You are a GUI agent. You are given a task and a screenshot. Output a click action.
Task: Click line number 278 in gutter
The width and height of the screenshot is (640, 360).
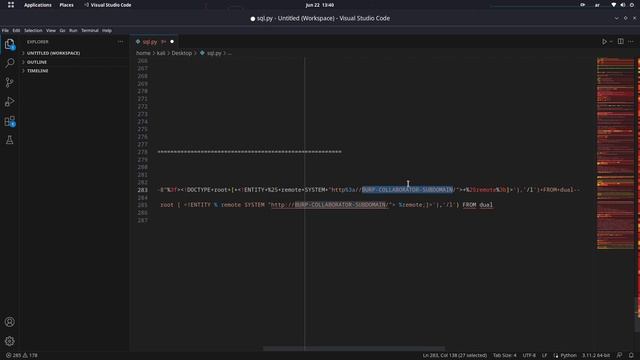coord(142,152)
